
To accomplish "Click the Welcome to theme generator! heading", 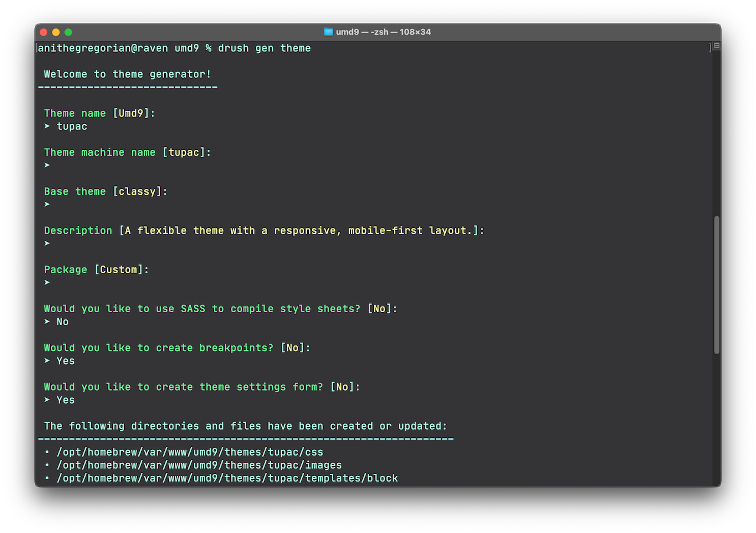I will 128,74.
